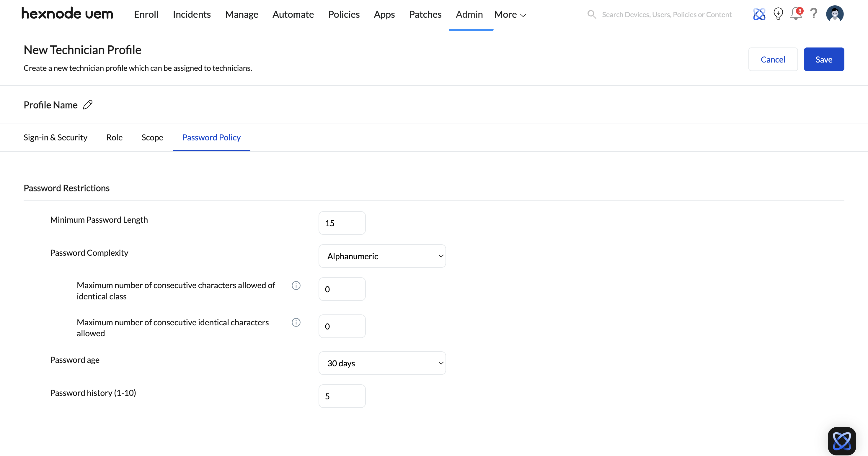This screenshot has width=868, height=456.
Task: Open the Hexnode Genie icon in header
Action: (759, 14)
